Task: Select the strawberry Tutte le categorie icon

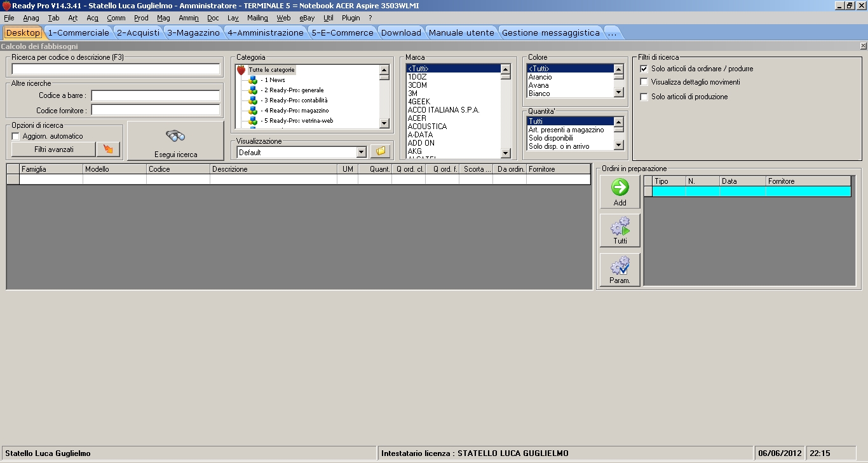Action: pyautogui.click(x=241, y=70)
